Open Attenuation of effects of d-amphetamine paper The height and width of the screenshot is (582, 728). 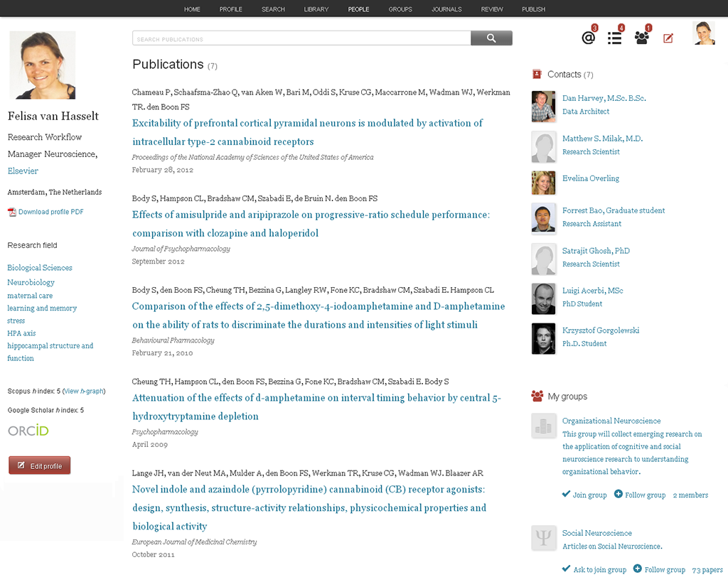tap(316, 407)
